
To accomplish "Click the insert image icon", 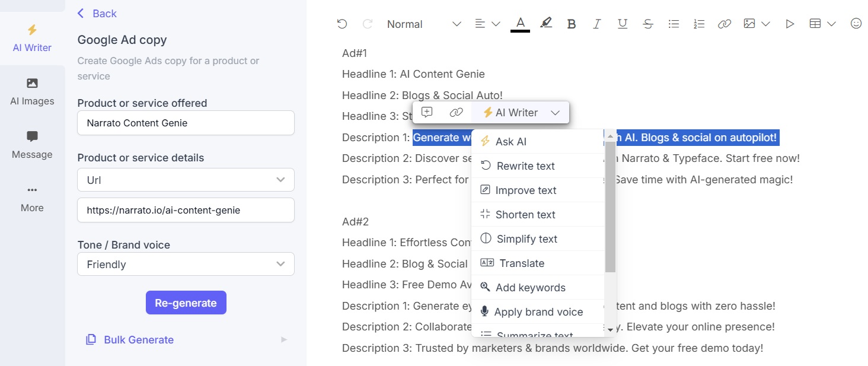I will click(749, 24).
